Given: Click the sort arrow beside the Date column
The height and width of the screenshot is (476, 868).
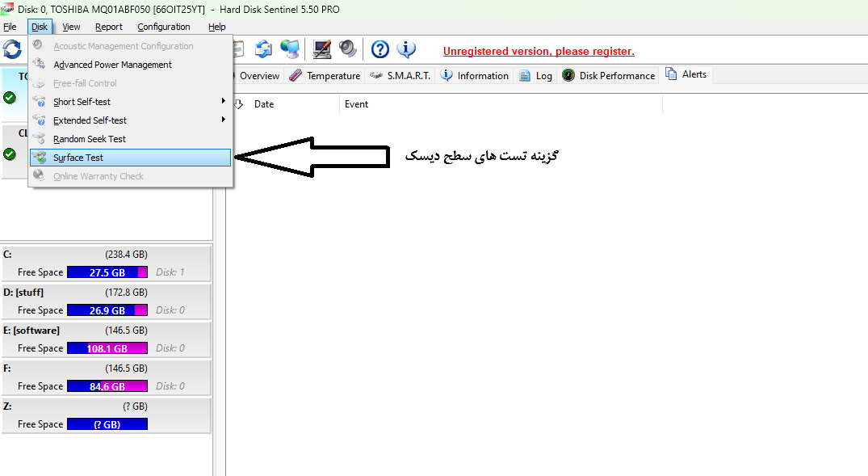Looking at the screenshot, I should click(238, 104).
